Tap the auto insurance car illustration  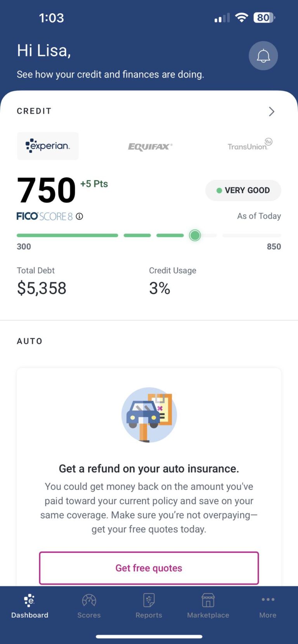click(149, 414)
